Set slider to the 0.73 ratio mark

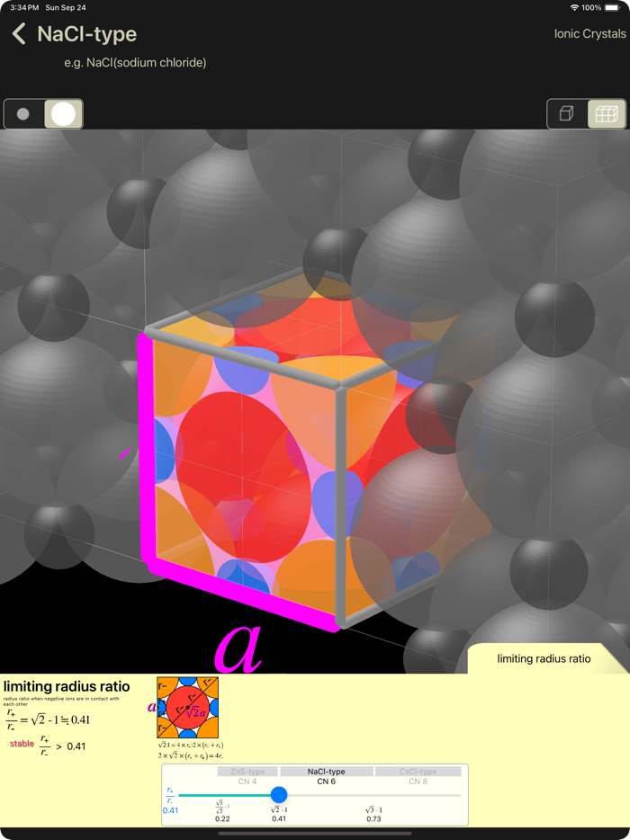[373, 814]
